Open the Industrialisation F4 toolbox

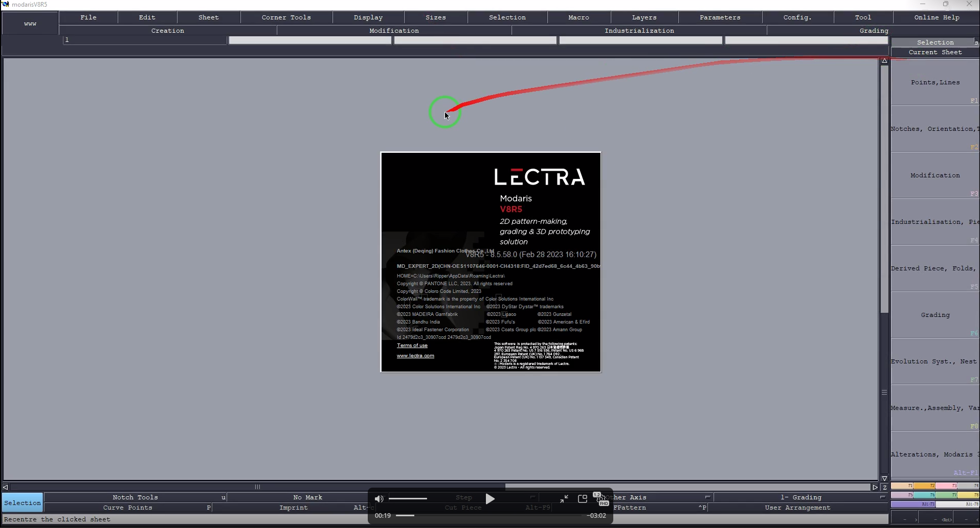[x=935, y=222]
